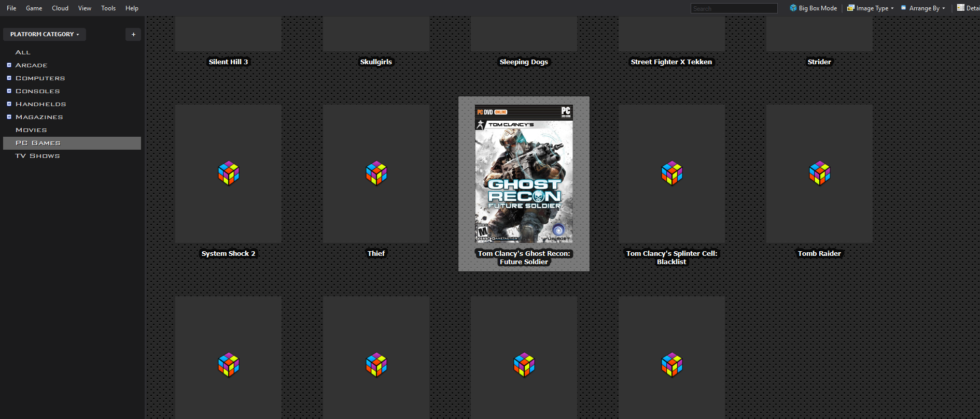The image size is (980, 419).
Task: Click the cube icon below Splinter Cell Blacklist
Action: pos(672,365)
